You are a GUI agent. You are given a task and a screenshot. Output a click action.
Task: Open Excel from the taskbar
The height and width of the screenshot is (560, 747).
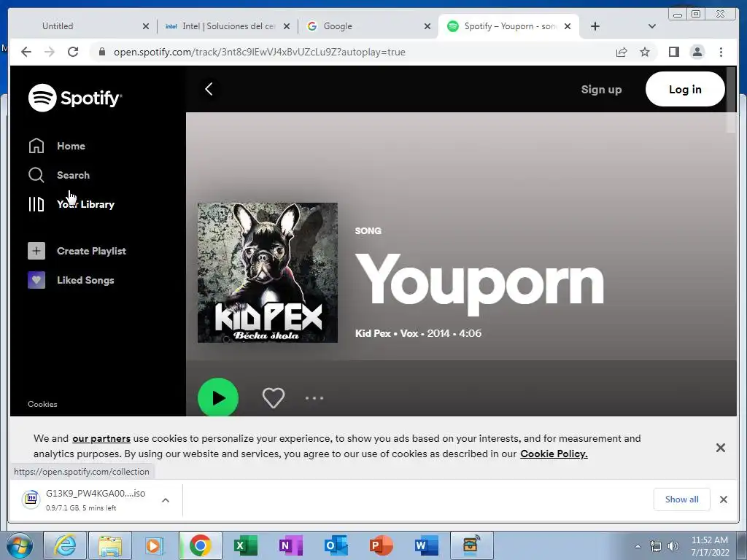[x=245, y=545]
